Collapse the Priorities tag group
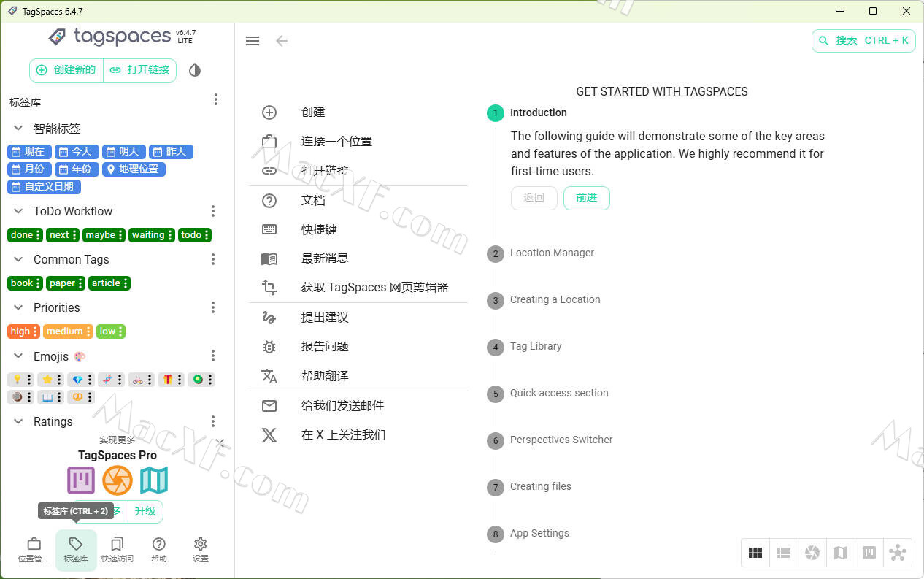This screenshot has height=579, width=924. click(x=18, y=307)
